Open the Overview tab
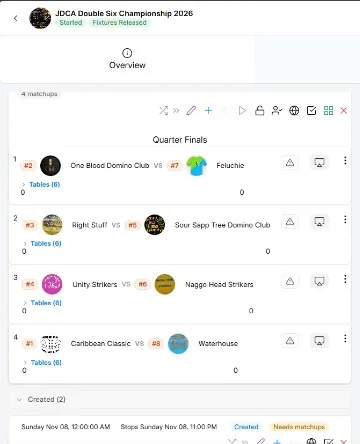This screenshot has width=360, height=444. point(127,59)
